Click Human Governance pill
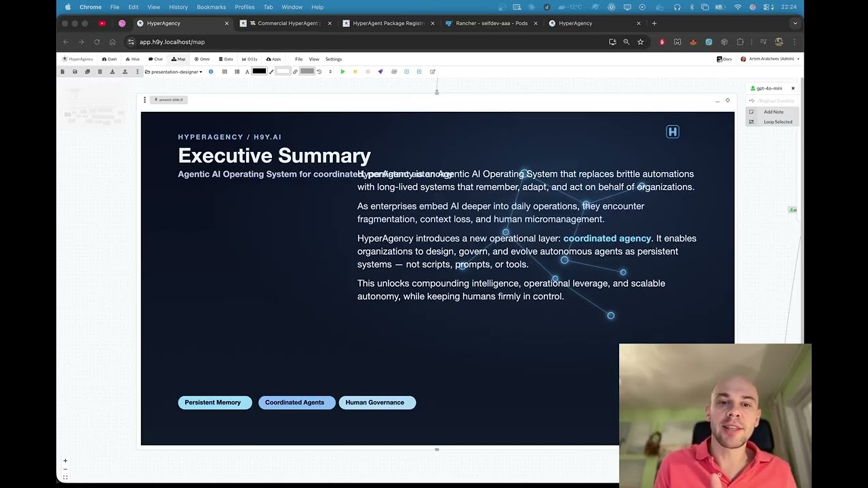The width and height of the screenshot is (868, 488). [x=377, y=403]
